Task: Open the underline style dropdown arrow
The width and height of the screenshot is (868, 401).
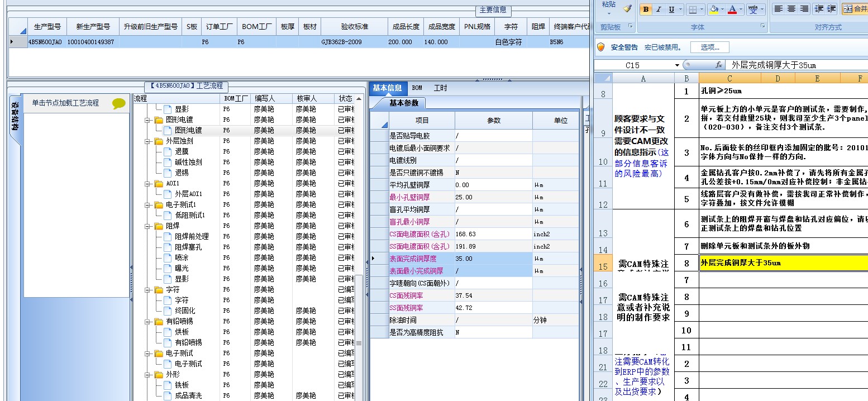Action: (x=680, y=9)
